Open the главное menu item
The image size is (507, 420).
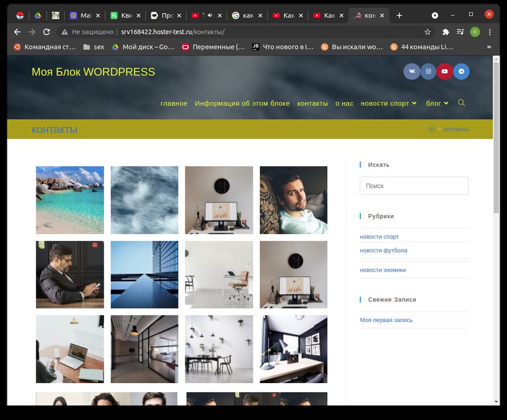tap(174, 104)
